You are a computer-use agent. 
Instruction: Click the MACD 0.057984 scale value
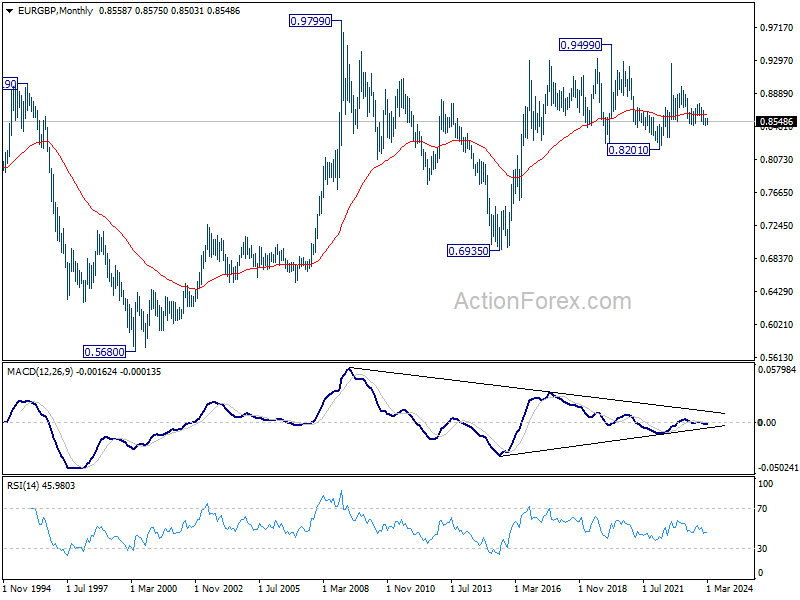pyautogui.click(x=777, y=369)
